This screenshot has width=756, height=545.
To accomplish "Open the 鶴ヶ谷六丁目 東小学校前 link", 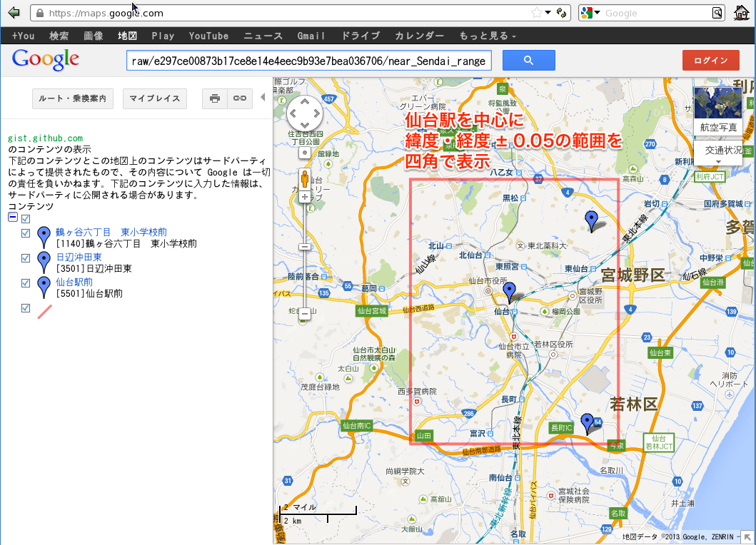I will point(111,233).
